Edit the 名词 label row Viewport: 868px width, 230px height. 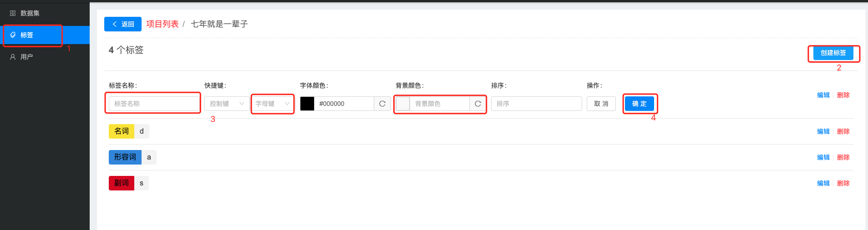tap(823, 131)
